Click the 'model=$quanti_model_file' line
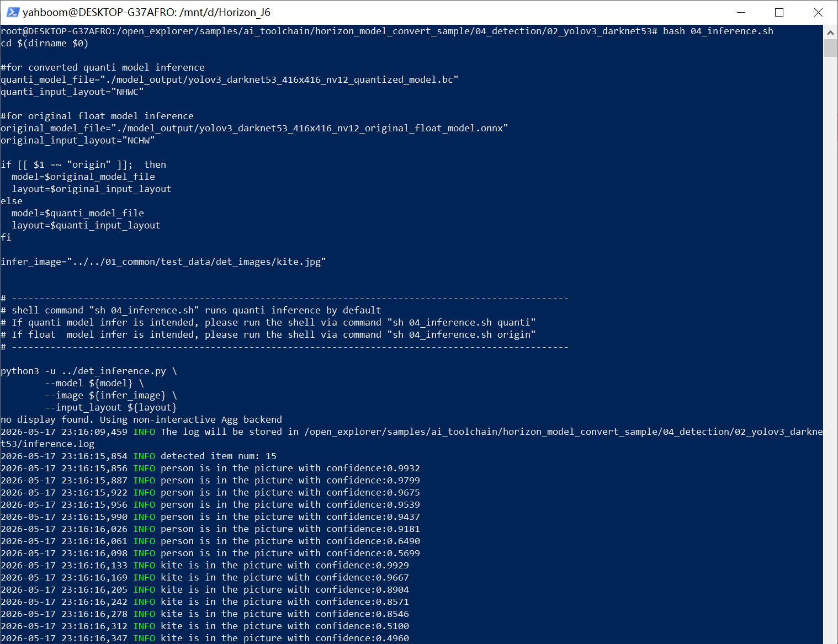Viewport: 838px width, 644px height. [x=78, y=213]
